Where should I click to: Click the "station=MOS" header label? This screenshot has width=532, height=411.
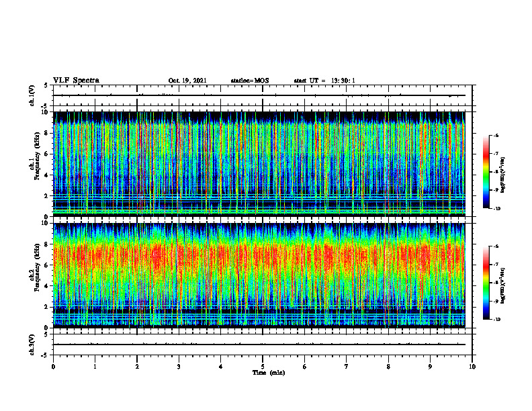(250, 81)
